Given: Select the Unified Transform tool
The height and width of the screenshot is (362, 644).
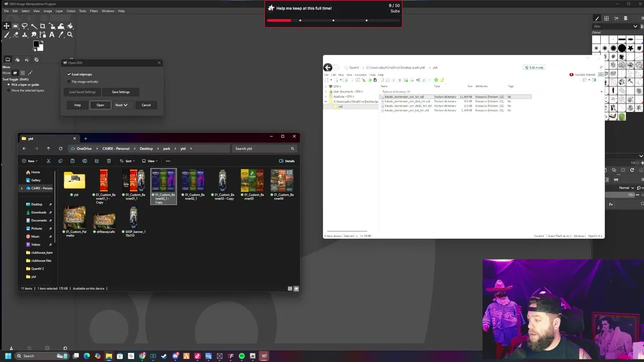Looking at the screenshot, I should 52,26.
